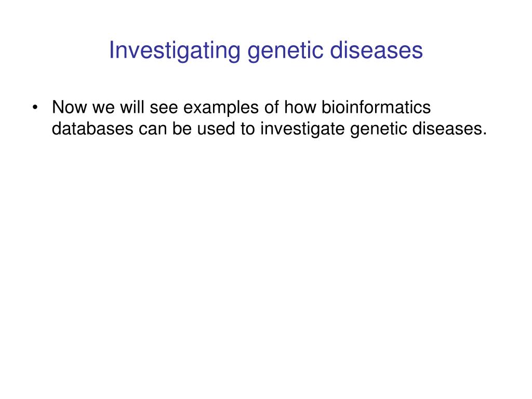Click the word "Investigating" in the title
This screenshot has width=532, height=399.
[175, 51]
